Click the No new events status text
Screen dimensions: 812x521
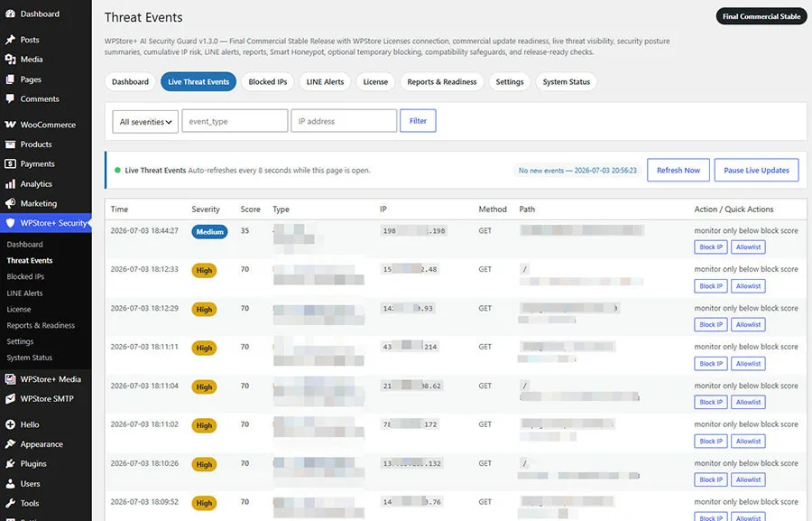[x=577, y=170]
